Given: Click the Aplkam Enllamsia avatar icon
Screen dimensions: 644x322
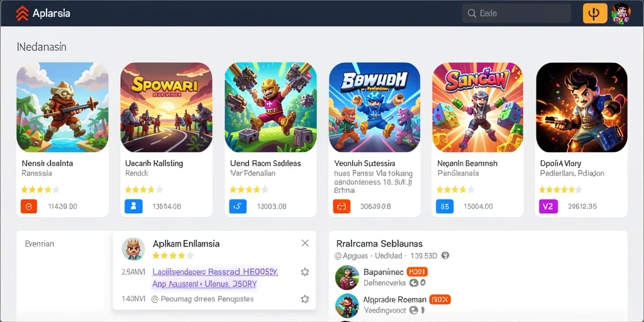Looking at the screenshot, I should pyautogui.click(x=133, y=249).
